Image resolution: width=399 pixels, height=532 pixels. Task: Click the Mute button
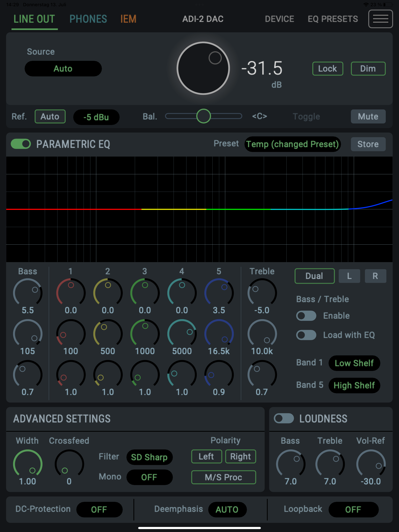point(368,116)
